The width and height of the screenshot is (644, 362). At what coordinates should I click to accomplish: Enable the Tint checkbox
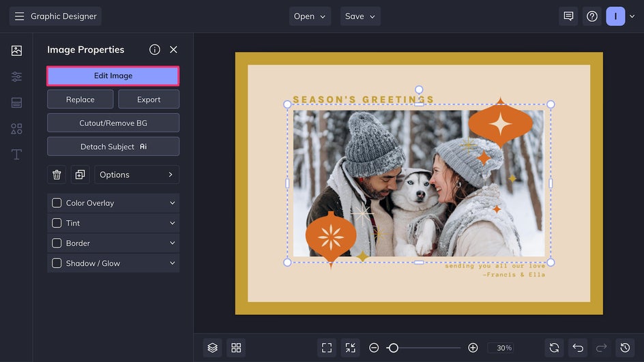coord(57,223)
